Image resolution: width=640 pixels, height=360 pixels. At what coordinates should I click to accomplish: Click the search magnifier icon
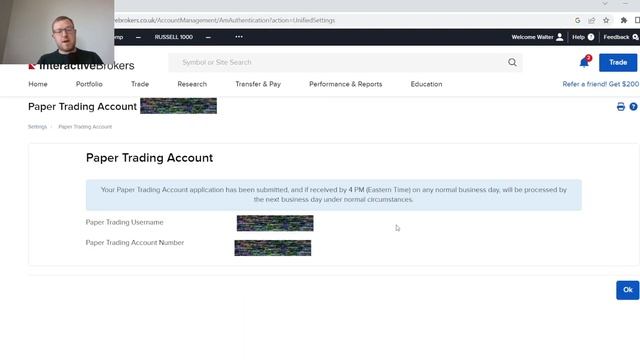click(x=512, y=62)
